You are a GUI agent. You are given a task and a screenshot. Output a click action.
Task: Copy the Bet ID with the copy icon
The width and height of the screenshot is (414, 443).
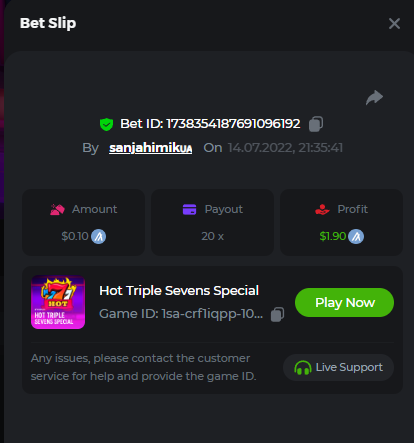click(x=316, y=124)
